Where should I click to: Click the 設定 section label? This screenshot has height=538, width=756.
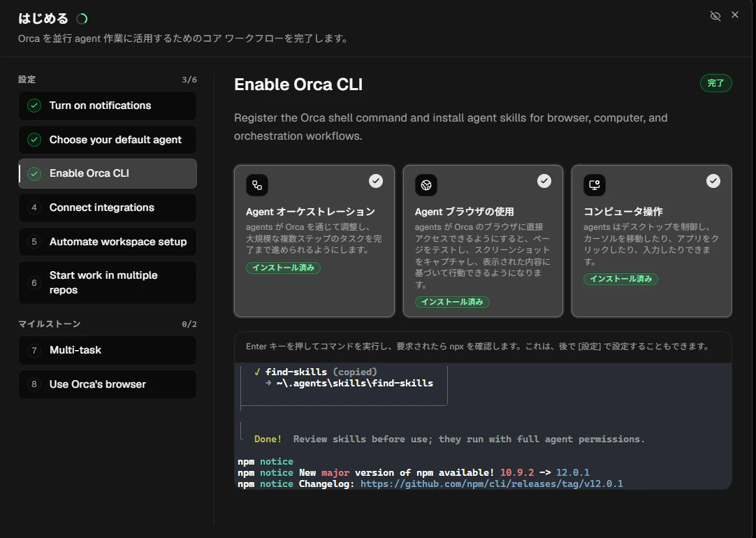click(x=27, y=80)
